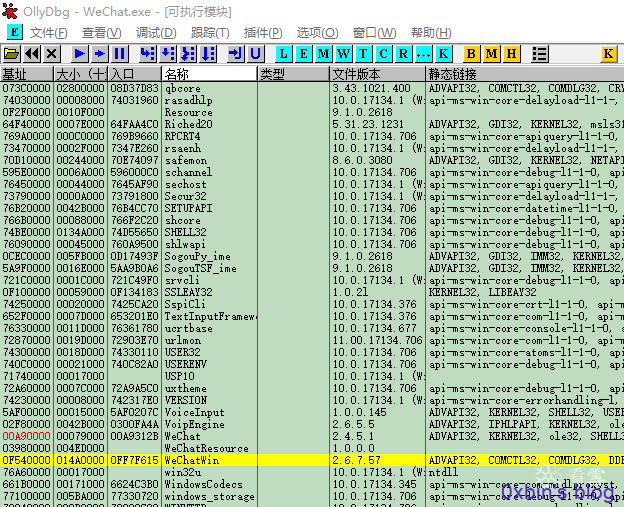624x507 pixels.
Task: Sort by the 静态链接 column header
Action: click(x=525, y=74)
